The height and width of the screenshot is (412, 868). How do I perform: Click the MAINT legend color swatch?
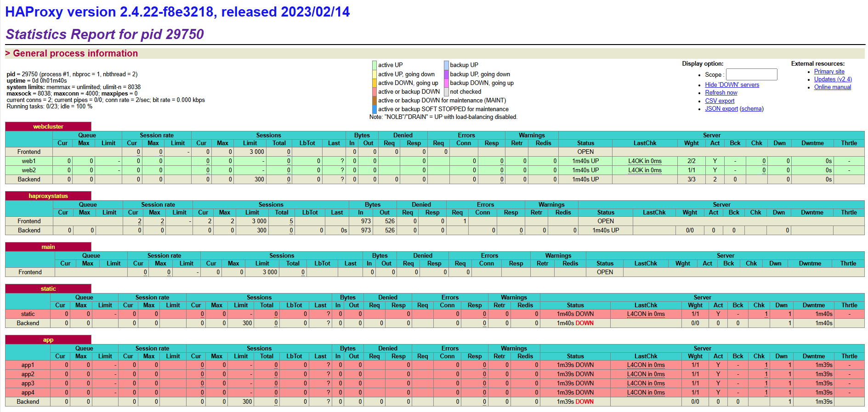coord(374,100)
